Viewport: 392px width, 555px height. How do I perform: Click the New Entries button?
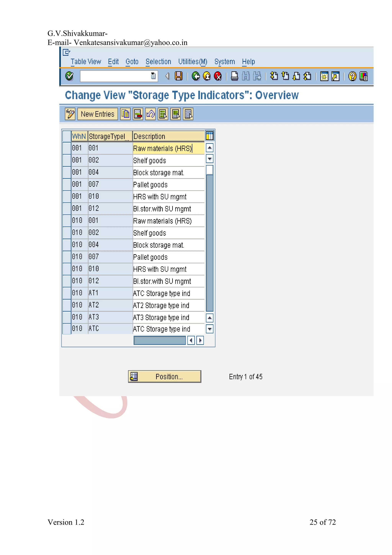(97, 114)
